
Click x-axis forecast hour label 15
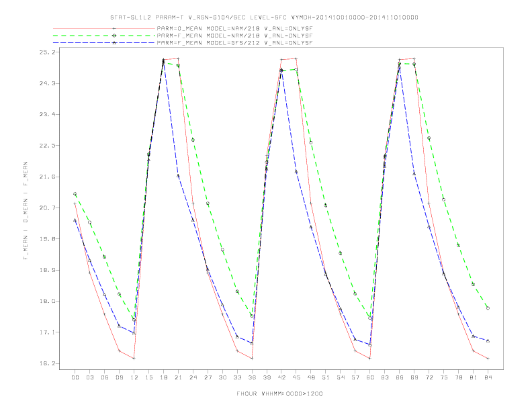(148, 377)
